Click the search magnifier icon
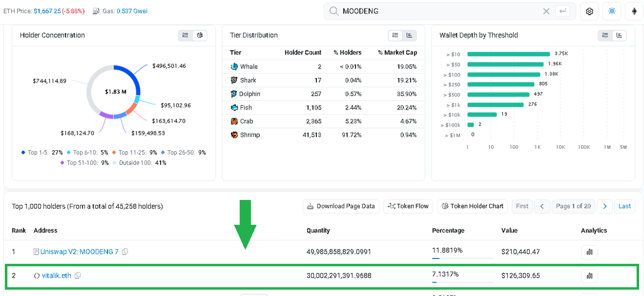Image resolution: width=644 pixels, height=296 pixels. tap(334, 11)
